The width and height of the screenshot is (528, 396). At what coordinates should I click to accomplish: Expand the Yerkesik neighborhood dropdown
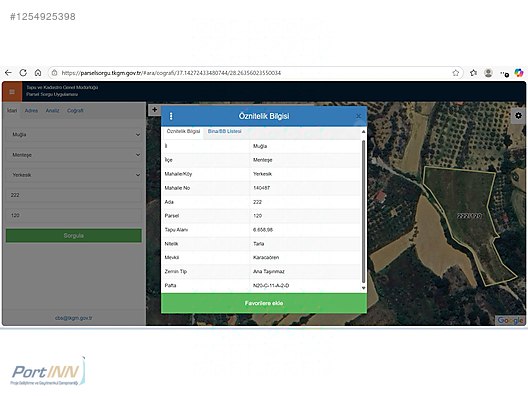(74, 175)
